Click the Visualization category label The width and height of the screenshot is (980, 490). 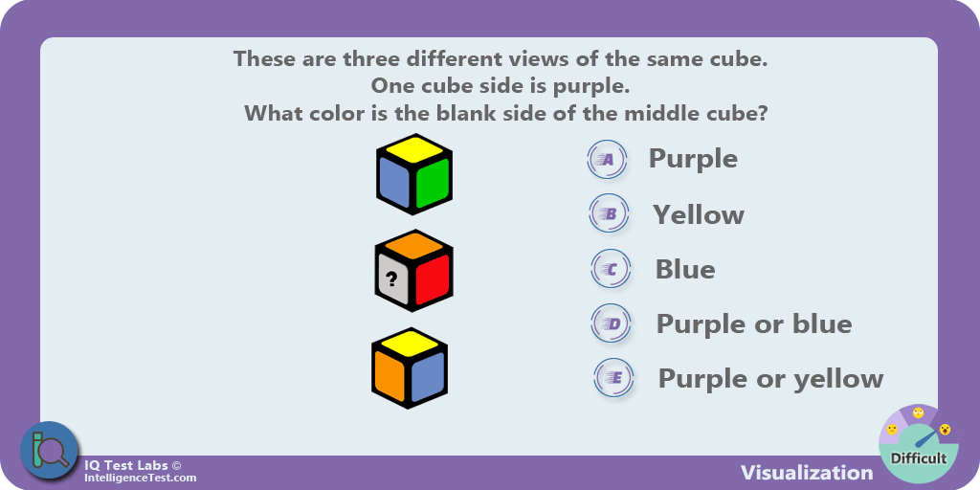(807, 472)
